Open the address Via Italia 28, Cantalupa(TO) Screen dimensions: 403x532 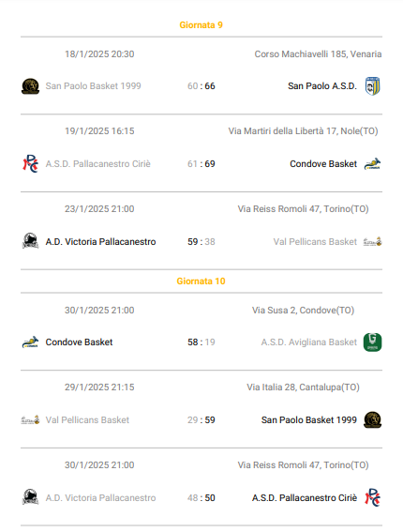pos(303,388)
